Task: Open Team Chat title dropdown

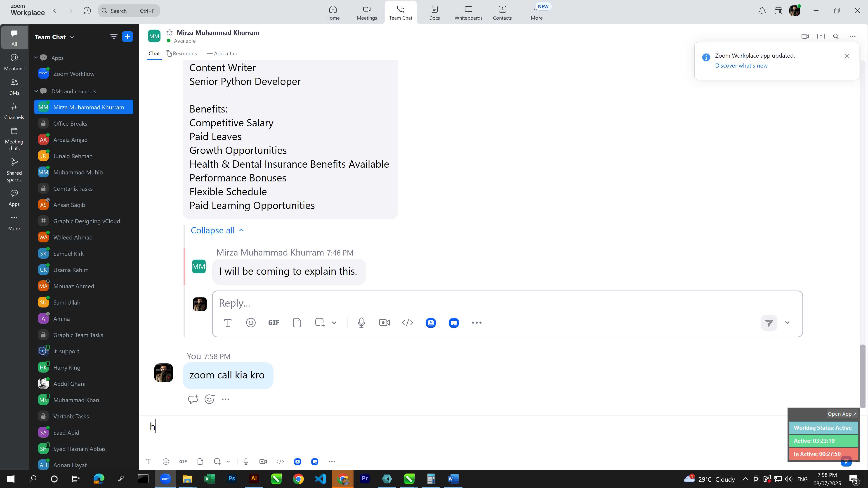Action: [x=72, y=37]
